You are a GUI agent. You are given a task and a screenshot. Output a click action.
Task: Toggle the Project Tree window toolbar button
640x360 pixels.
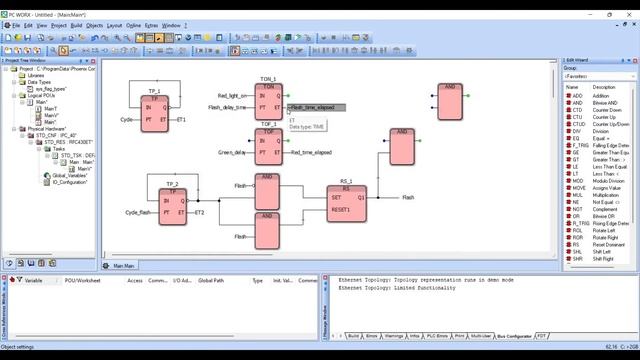(140, 38)
